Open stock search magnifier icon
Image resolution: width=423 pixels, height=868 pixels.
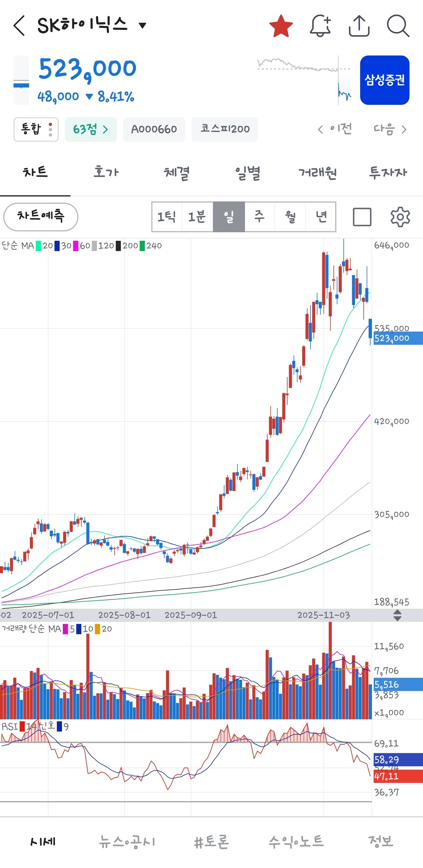pyautogui.click(x=398, y=26)
